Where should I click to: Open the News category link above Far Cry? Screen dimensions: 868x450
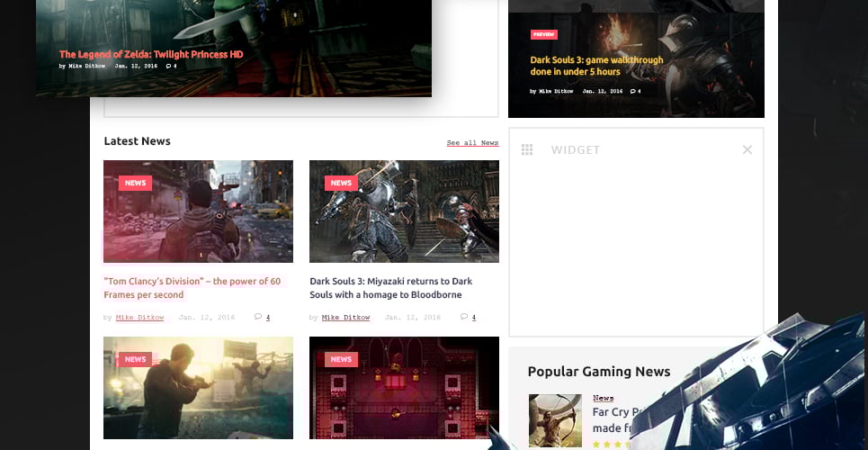[603, 398]
